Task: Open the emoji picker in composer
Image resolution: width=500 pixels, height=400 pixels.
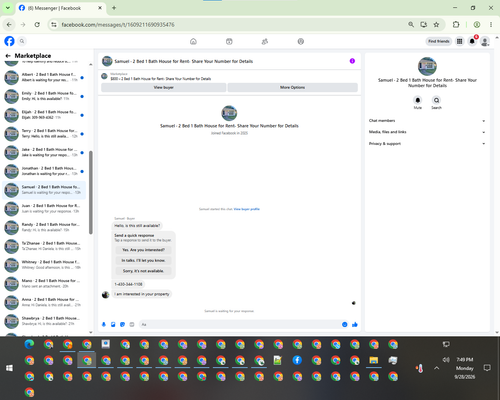Action: [x=345, y=324]
